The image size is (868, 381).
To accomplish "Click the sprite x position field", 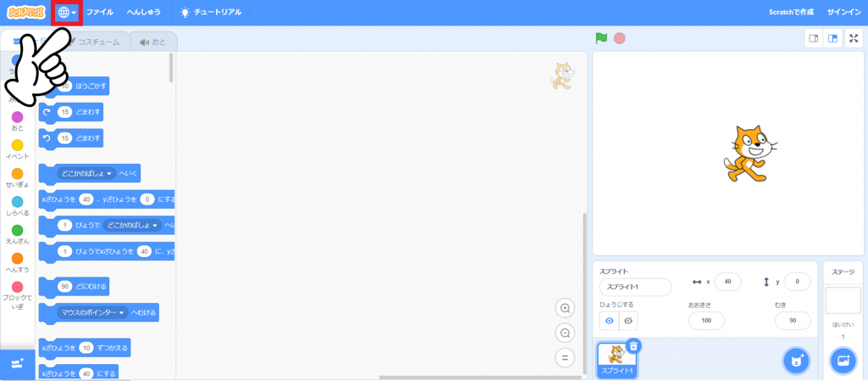I will (x=728, y=282).
